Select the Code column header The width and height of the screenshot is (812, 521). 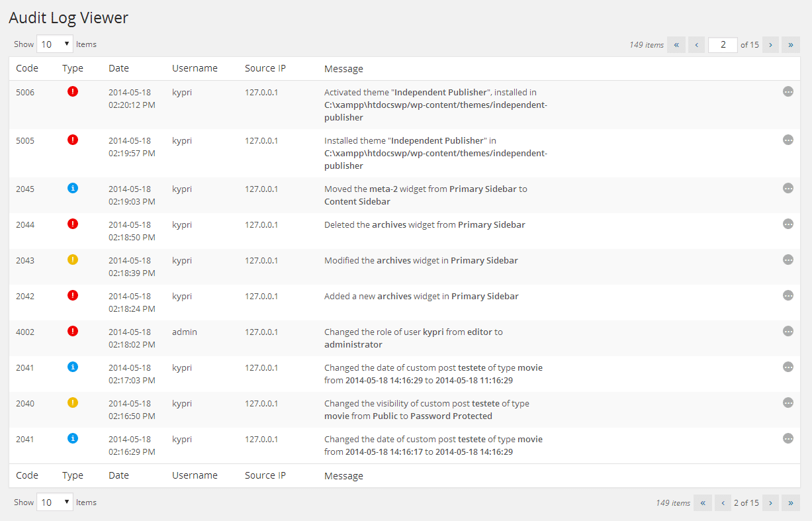coord(27,68)
